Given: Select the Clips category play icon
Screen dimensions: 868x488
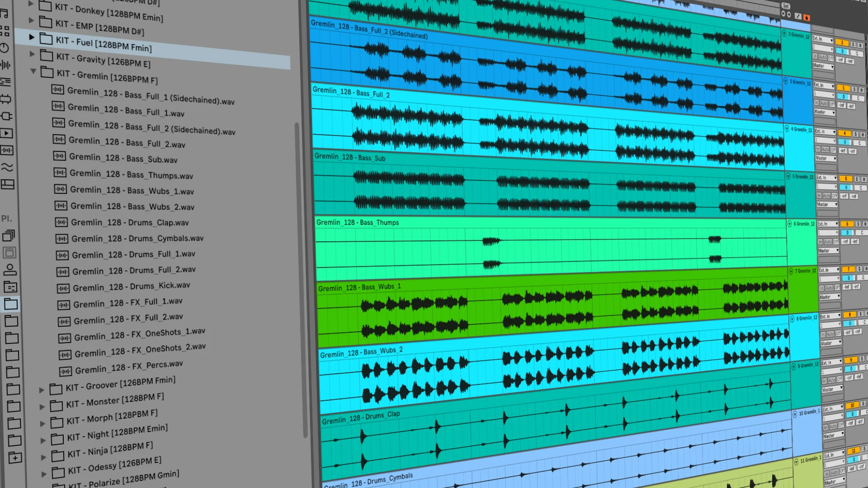Looking at the screenshot, I should pos(6,133).
